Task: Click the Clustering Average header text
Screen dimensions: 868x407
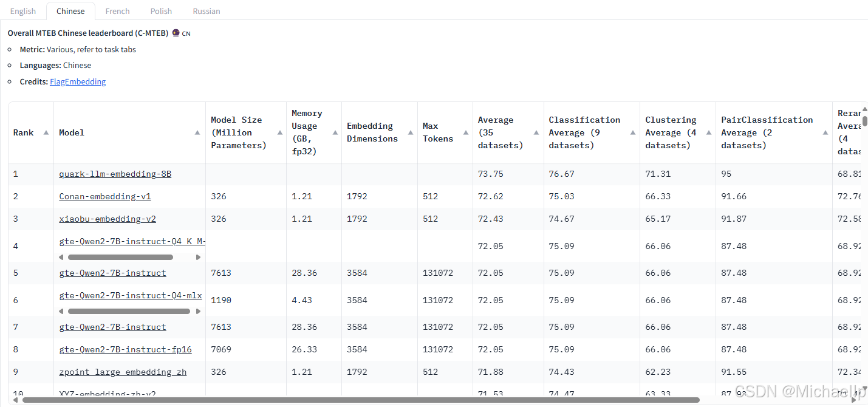Action: coord(671,132)
